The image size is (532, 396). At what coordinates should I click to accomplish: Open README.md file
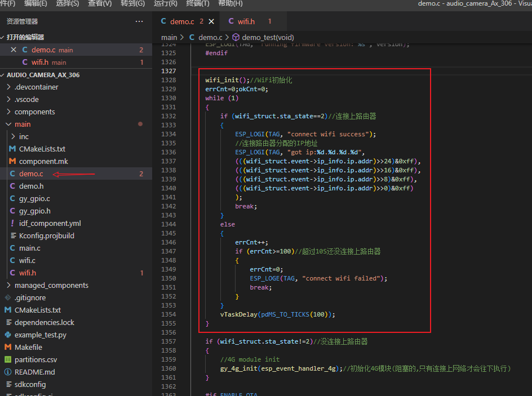coord(34,372)
